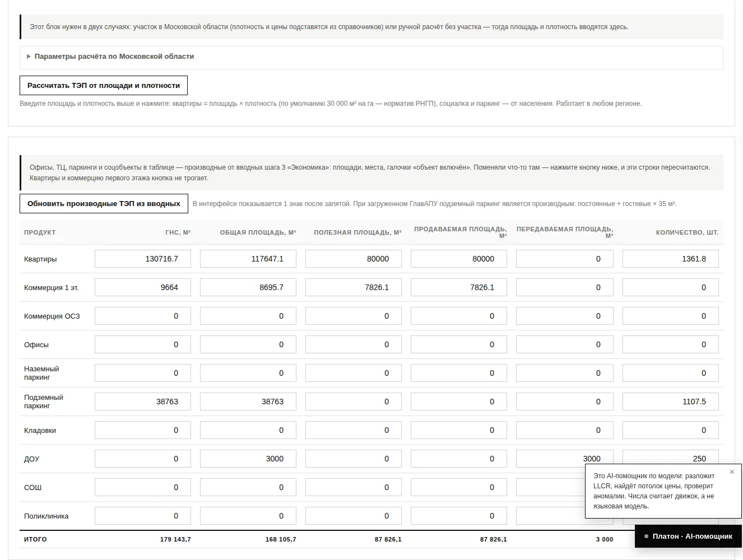Viewport: 743px width, 560px height.
Task: Select Кладовки количество field
Action: click(671, 430)
